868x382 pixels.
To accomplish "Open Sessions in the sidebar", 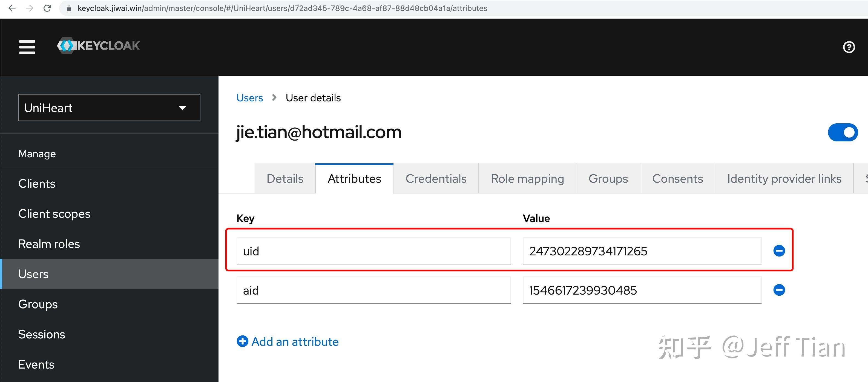I will click(x=41, y=334).
